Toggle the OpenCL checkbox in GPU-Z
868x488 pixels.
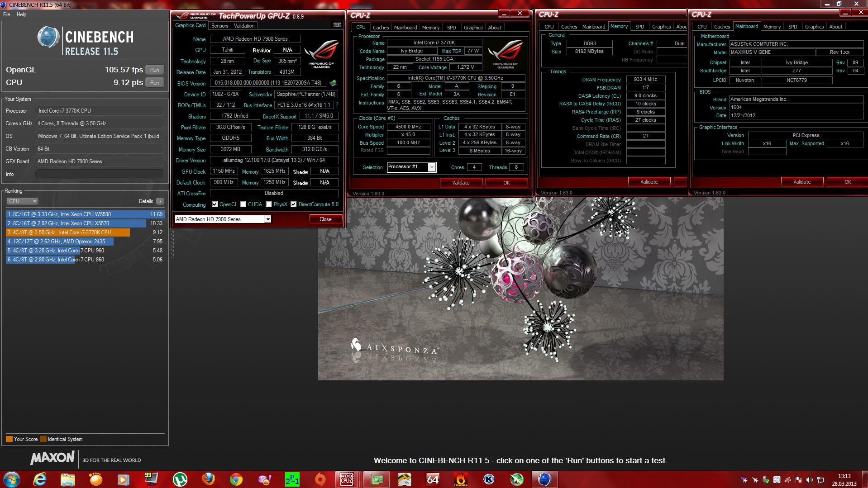(215, 204)
